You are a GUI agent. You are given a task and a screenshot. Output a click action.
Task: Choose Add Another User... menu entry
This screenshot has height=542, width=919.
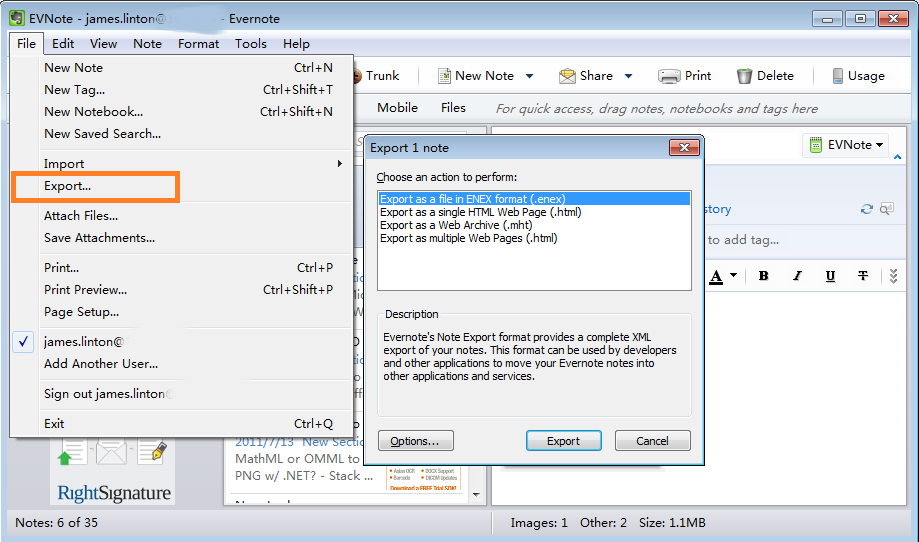tap(182, 364)
